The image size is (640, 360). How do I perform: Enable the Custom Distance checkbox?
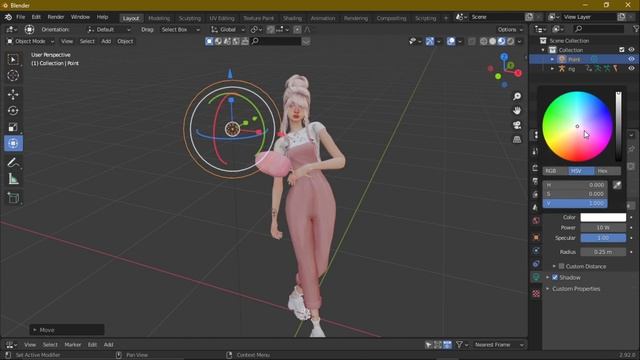click(562, 267)
